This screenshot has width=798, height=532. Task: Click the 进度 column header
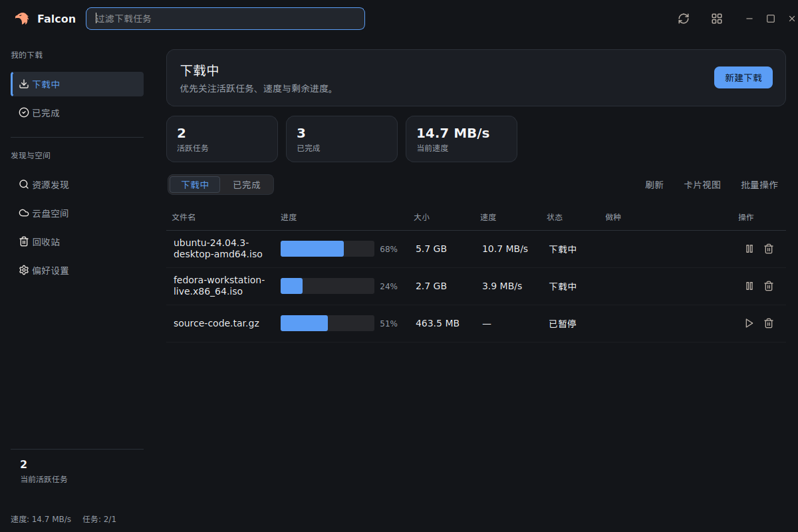289,217
